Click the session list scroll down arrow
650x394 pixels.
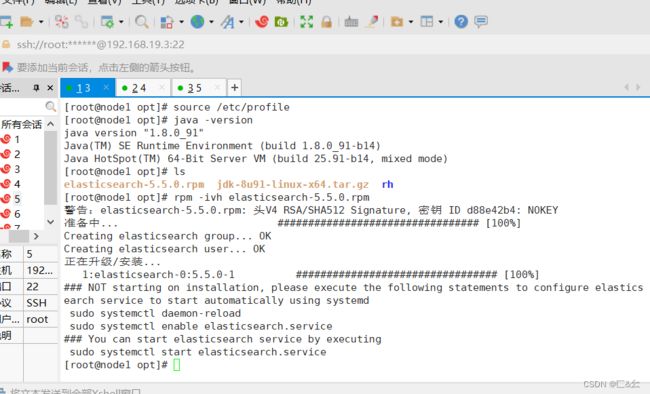tap(51, 222)
